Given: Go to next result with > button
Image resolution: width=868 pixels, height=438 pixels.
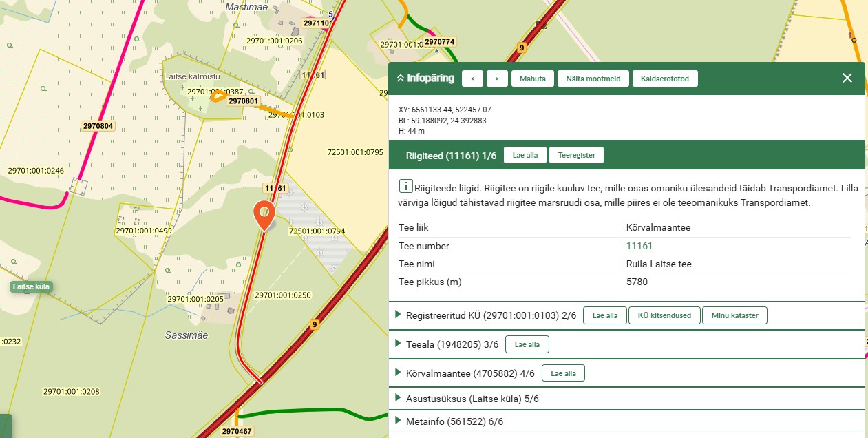Looking at the screenshot, I should (x=497, y=79).
